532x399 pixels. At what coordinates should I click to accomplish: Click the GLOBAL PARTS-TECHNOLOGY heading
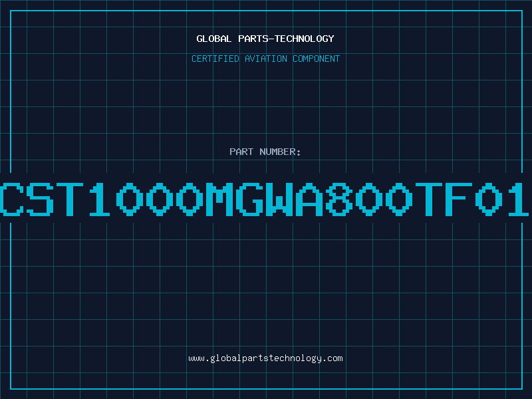click(x=265, y=39)
